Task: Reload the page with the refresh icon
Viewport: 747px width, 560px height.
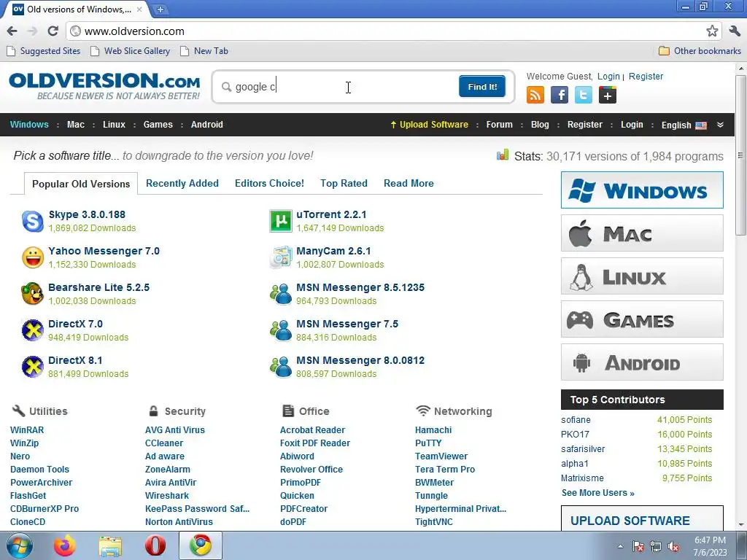Action: pos(53,31)
